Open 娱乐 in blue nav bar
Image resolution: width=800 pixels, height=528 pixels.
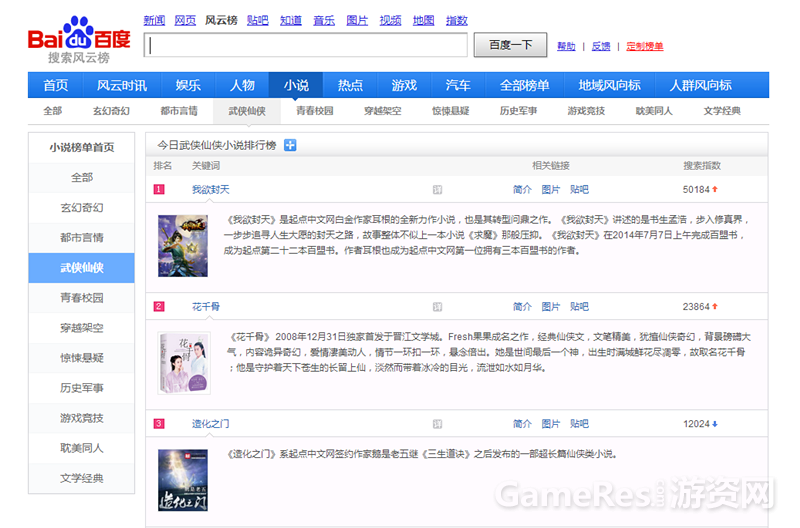pyautogui.click(x=188, y=85)
